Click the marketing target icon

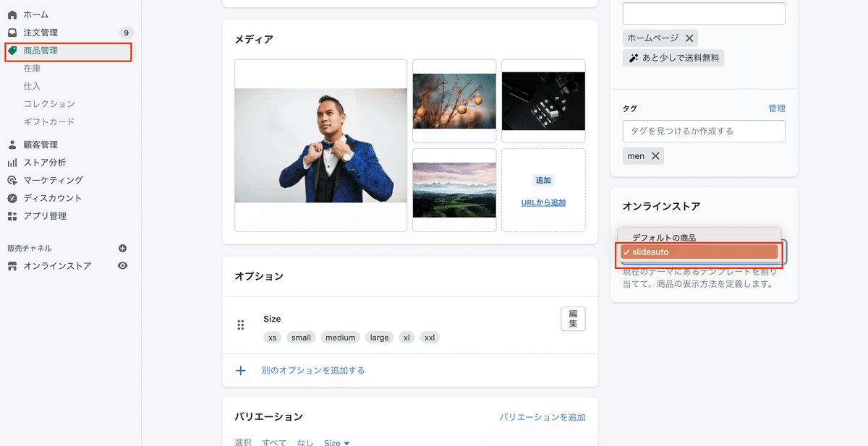pos(12,180)
